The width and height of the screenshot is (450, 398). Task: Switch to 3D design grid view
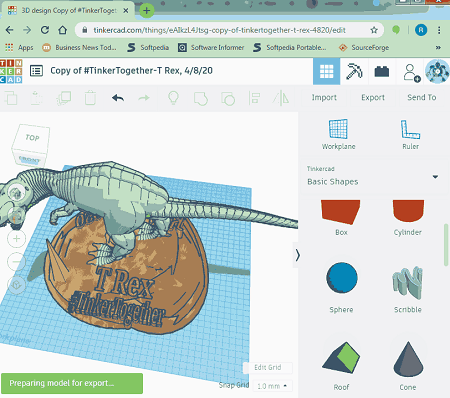(327, 71)
